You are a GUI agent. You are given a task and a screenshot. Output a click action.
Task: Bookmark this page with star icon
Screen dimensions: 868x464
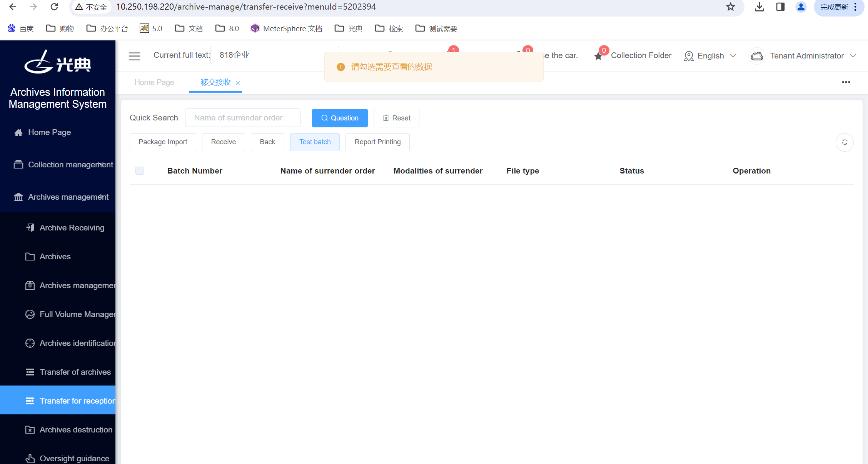(x=730, y=7)
